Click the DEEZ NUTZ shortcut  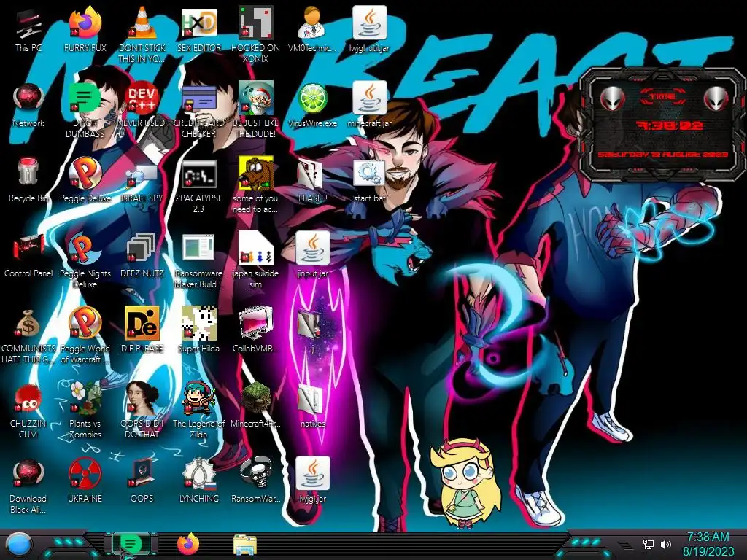(142, 256)
